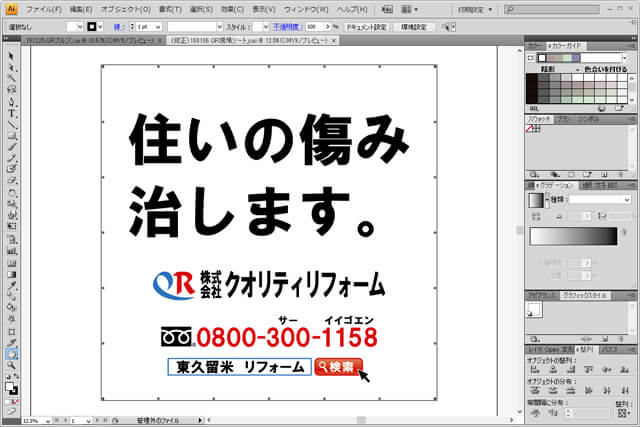Select the Pen tool
640x427 pixels.
[x=11, y=101]
